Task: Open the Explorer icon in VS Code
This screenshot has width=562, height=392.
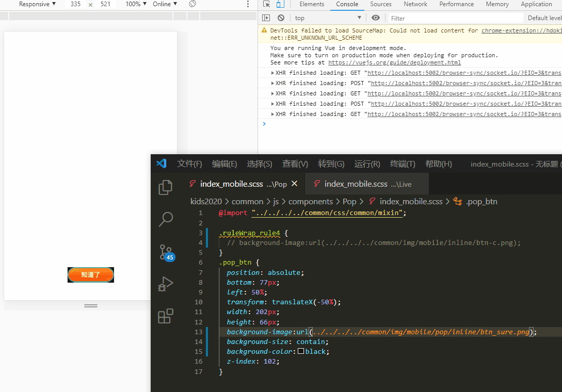Action: tap(165, 188)
